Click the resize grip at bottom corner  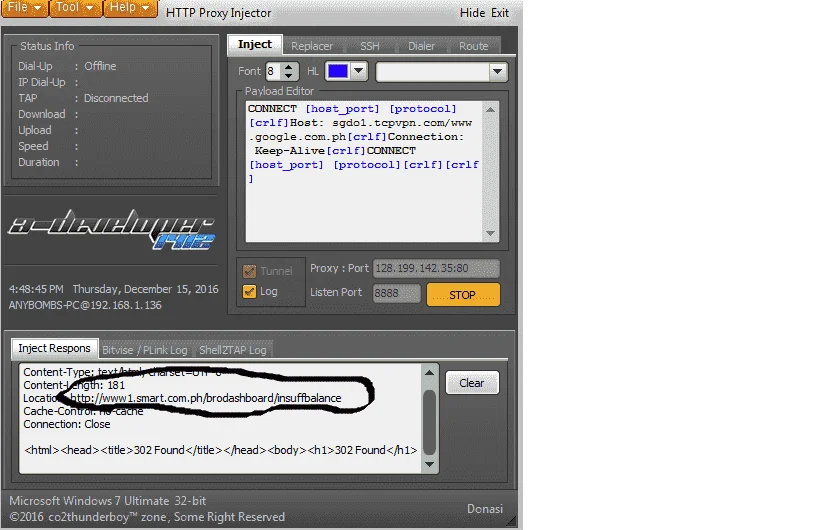511,519
